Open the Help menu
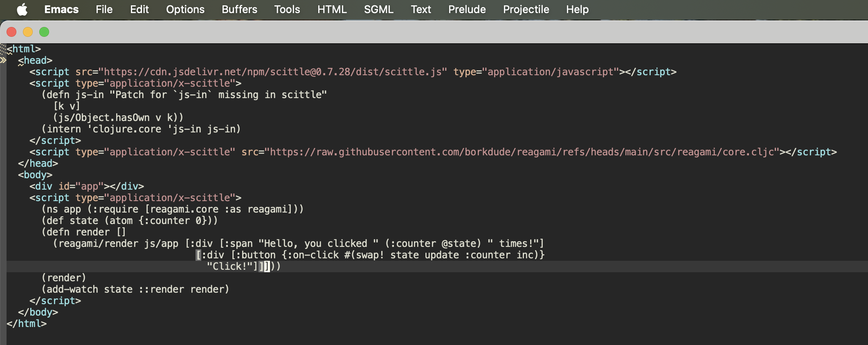 577,9
